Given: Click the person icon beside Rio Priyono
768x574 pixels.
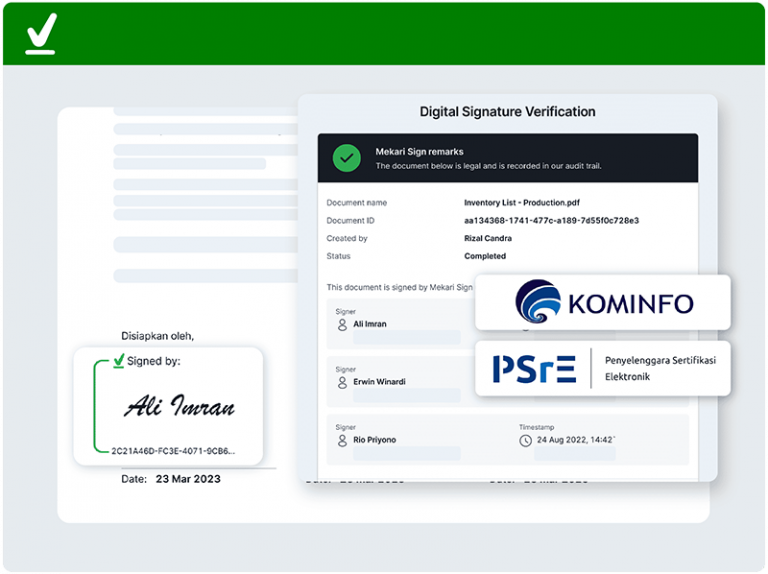Looking at the screenshot, I should (343, 440).
